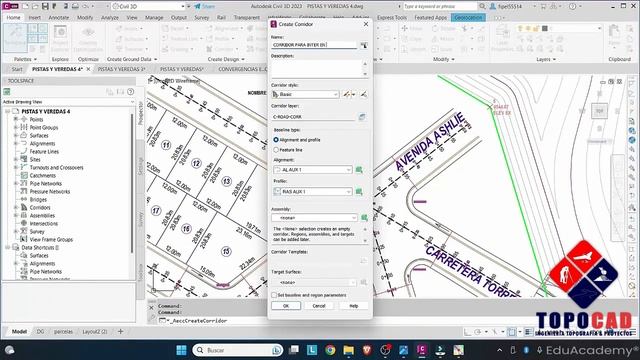Click the pick style from drawing icon
Viewport: 640px width, 360px height.
tap(363, 94)
